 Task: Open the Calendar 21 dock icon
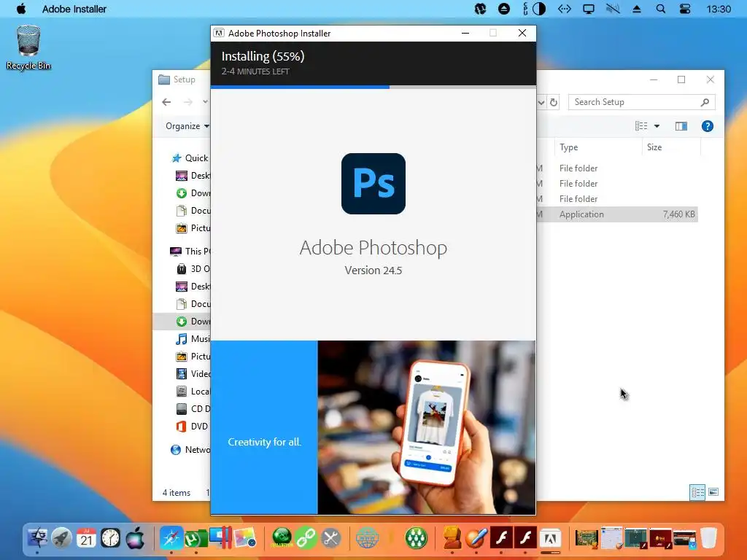pos(86,538)
